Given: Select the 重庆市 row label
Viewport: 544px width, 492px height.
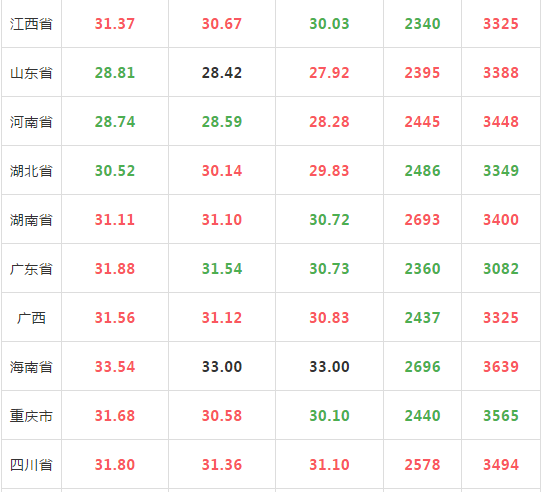Looking at the screenshot, I should [x=31, y=416].
